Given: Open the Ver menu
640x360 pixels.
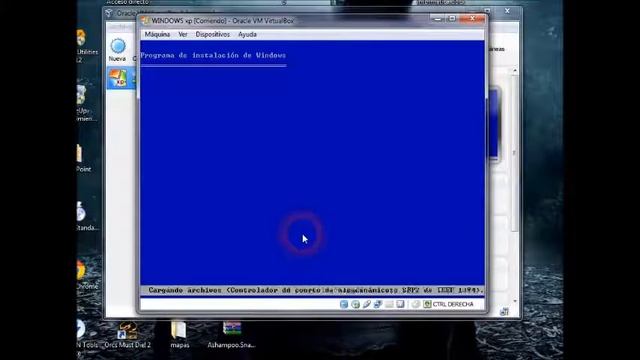Looking at the screenshot, I should tap(183, 34).
